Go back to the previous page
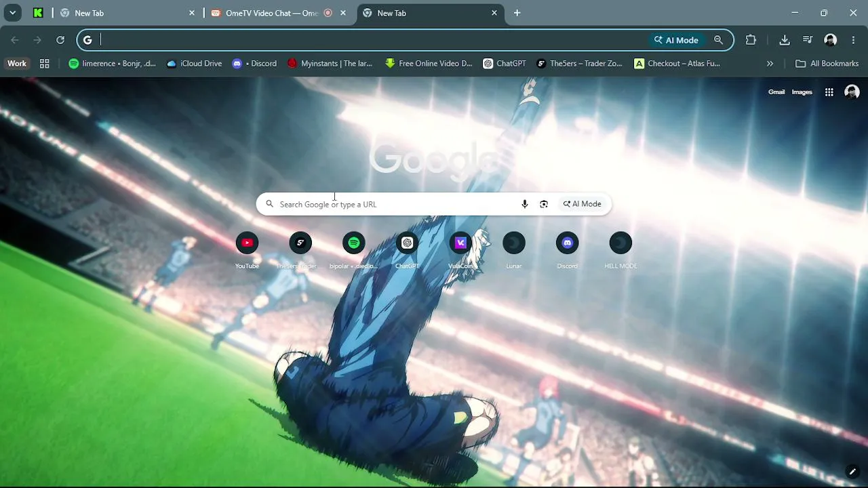868x488 pixels. pos(15,40)
